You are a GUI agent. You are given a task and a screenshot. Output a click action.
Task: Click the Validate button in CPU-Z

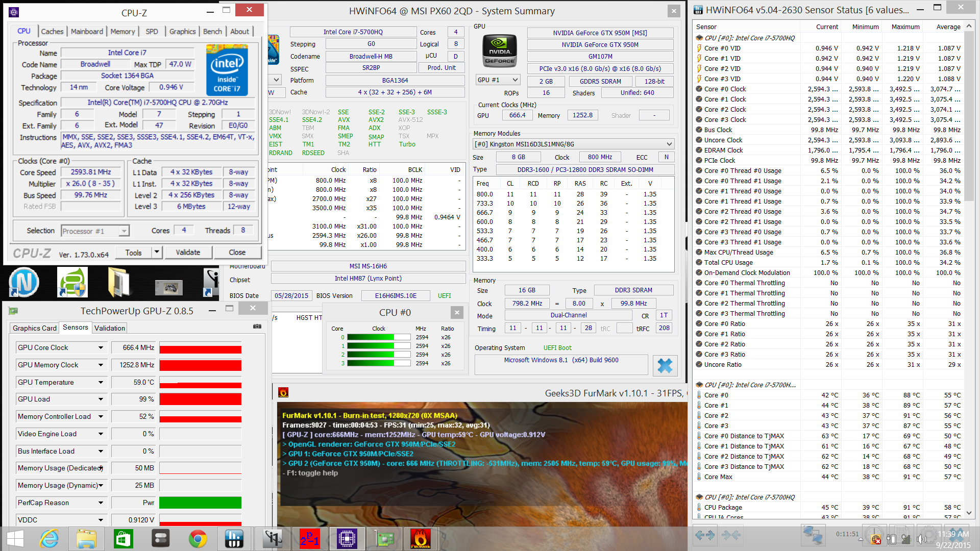pos(188,252)
